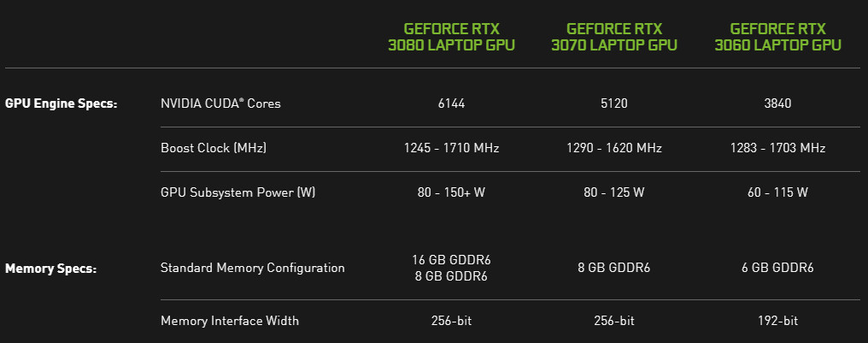Select the 6 GB GDDR6 memory entry

click(777, 268)
